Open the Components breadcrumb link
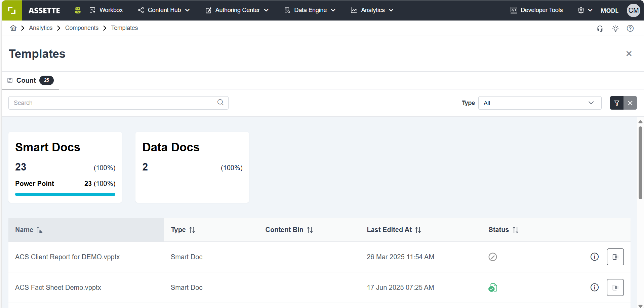This screenshot has width=644, height=308. [82, 28]
